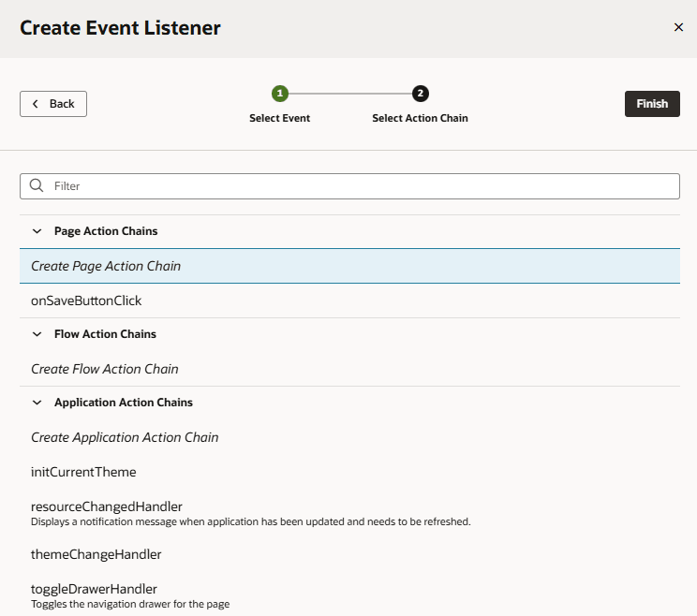This screenshot has width=697, height=616.
Task: Click the Finish button
Action: (652, 104)
